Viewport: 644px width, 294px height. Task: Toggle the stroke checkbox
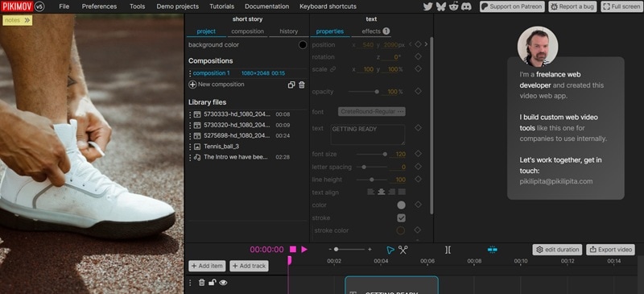(401, 218)
